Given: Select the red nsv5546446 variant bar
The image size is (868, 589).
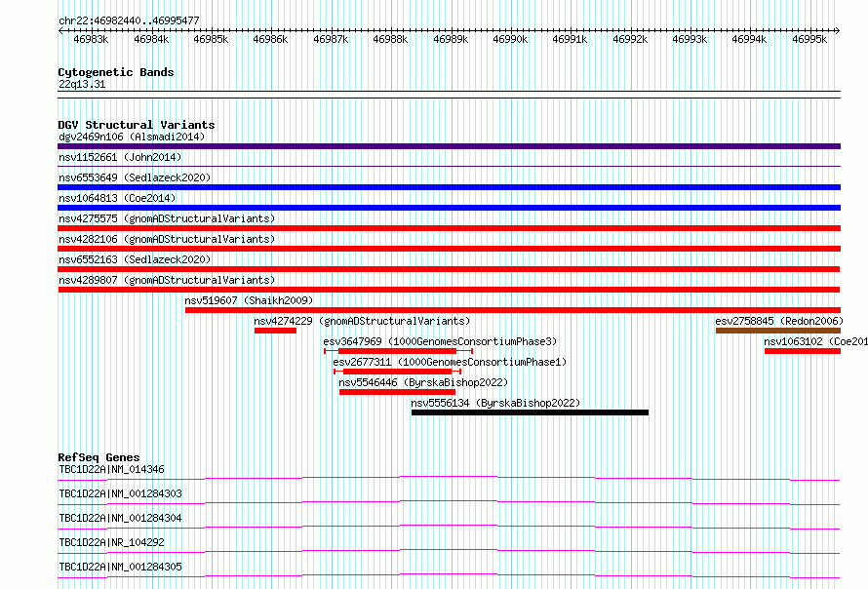Looking at the screenshot, I should pyautogui.click(x=397, y=392).
